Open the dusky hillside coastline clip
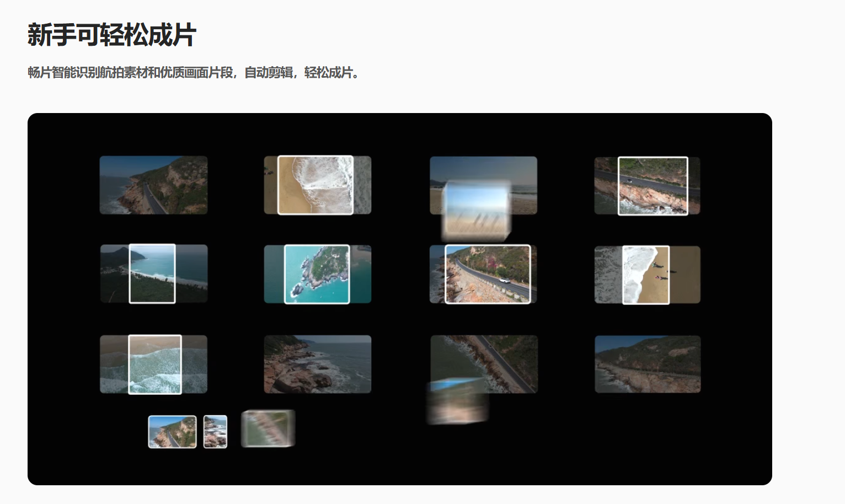The height and width of the screenshot is (504, 845). click(x=648, y=364)
